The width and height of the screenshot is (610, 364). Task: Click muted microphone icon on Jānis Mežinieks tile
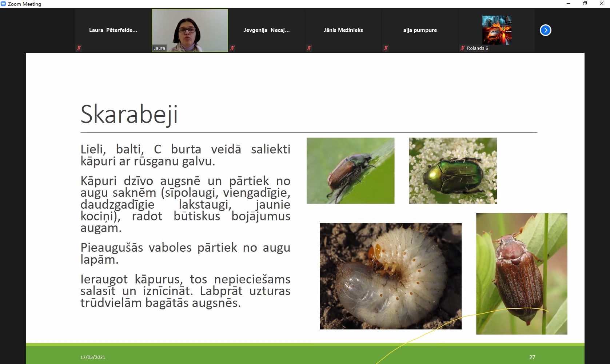(x=309, y=48)
